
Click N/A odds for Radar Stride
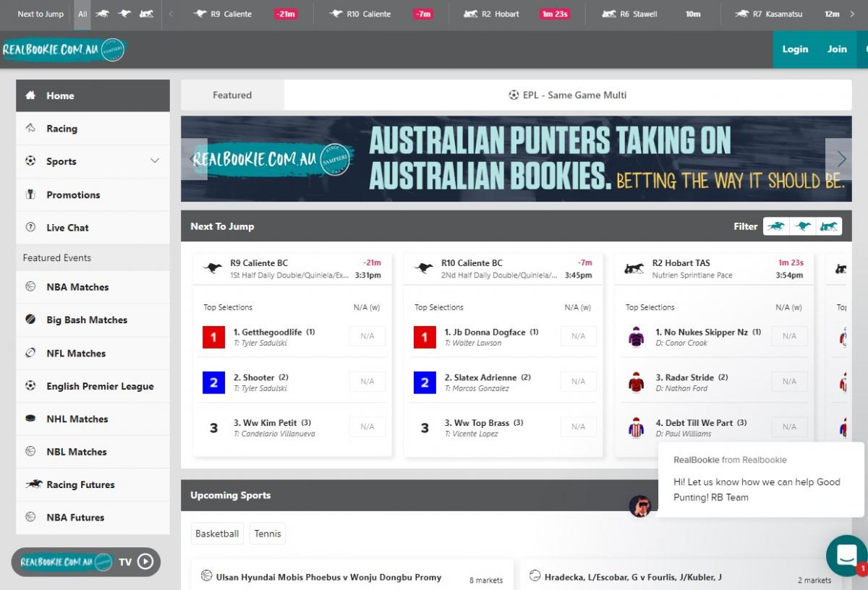tap(789, 381)
